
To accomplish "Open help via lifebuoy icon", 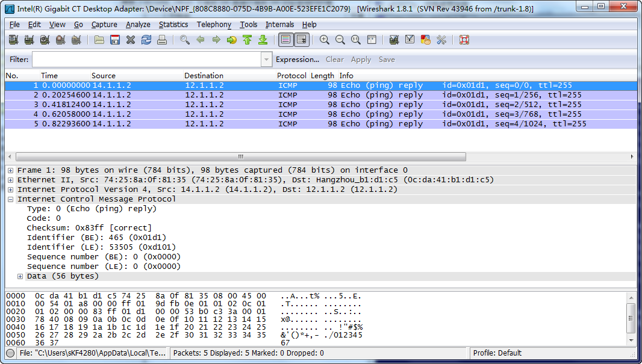I will pos(464,40).
